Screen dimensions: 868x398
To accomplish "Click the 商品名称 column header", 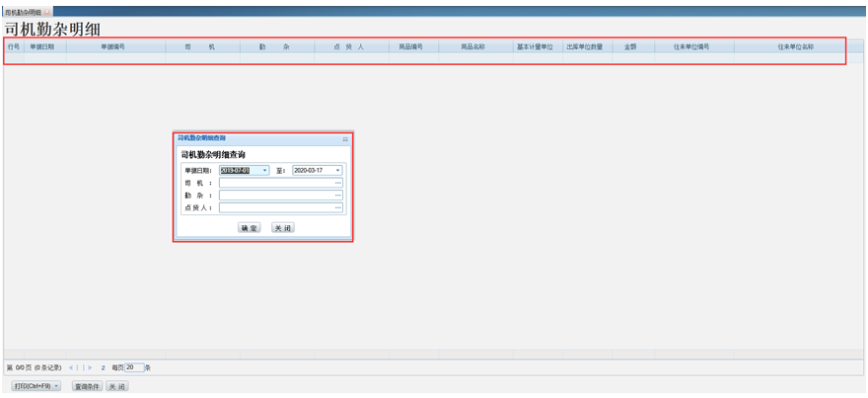I will pyautogui.click(x=476, y=47).
